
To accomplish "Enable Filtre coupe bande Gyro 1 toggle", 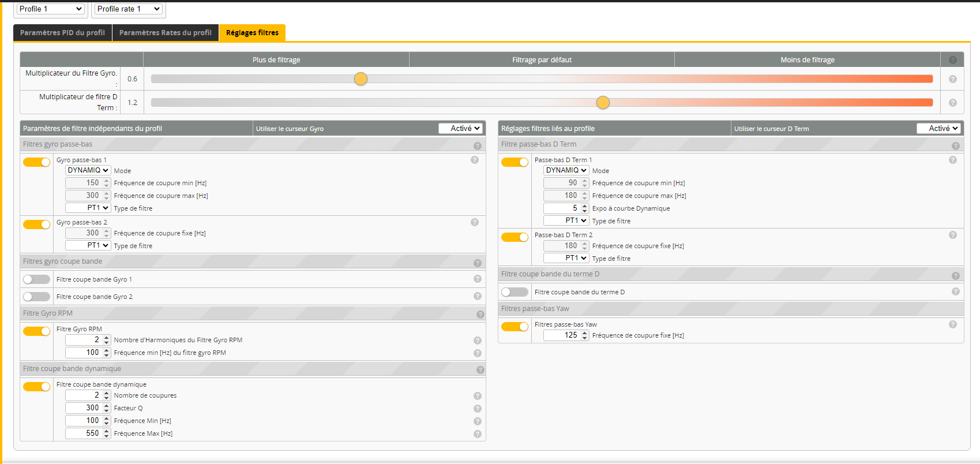I will pyautogui.click(x=37, y=279).
